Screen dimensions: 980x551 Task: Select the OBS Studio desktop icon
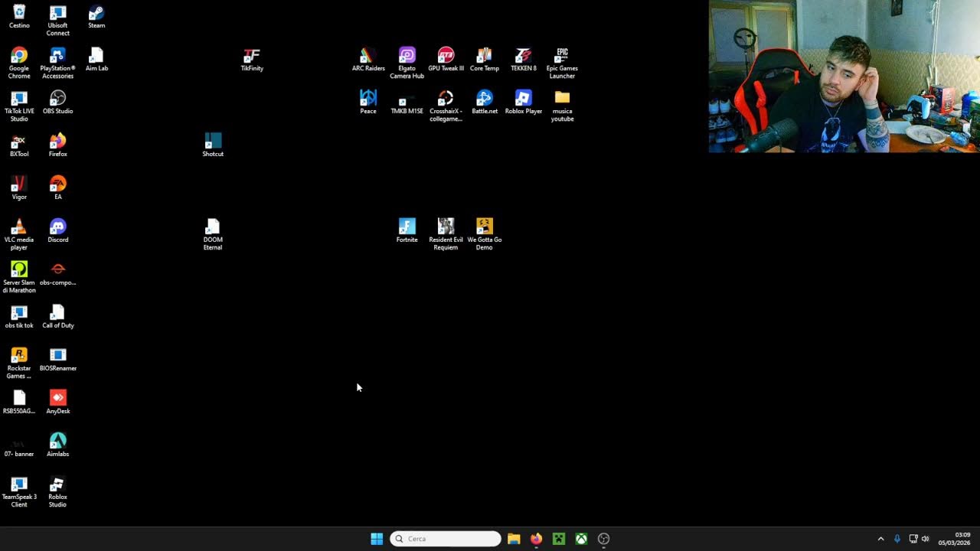click(x=57, y=102)
